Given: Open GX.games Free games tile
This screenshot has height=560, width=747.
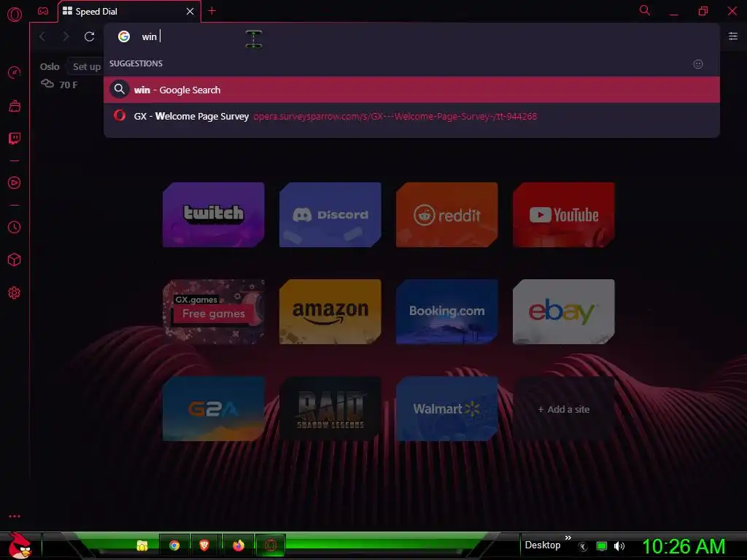Looking at the screenshot, I should 214,312.
